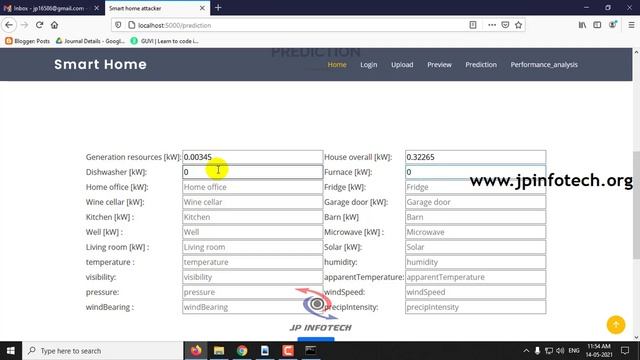Focus the Home office input field
The image size is (640, 360).
[252, 187]
